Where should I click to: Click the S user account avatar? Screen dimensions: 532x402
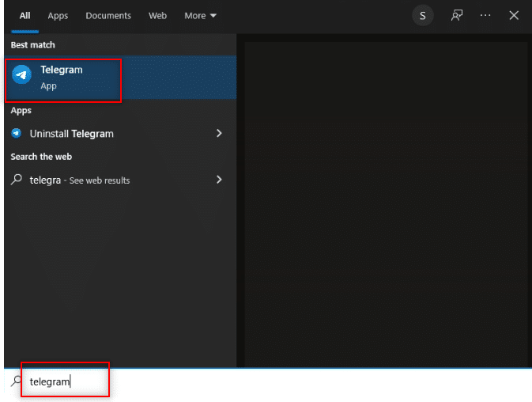[x=422, y=16]
